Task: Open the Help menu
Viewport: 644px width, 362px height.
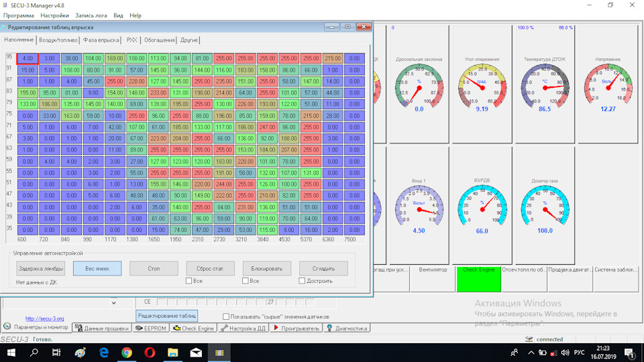Action: tap(136, 15)
